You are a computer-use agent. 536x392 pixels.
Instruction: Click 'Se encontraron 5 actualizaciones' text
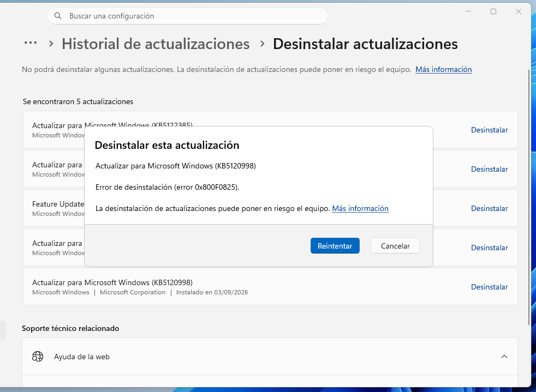pos(78,102)
